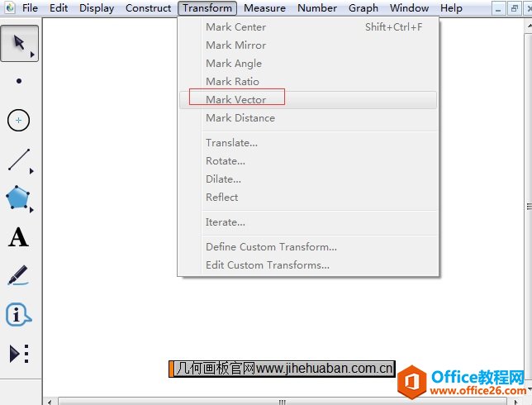Choose Edit Custom Transforms... item
This screenshot has width=532, height=405.
coord(308,265)
